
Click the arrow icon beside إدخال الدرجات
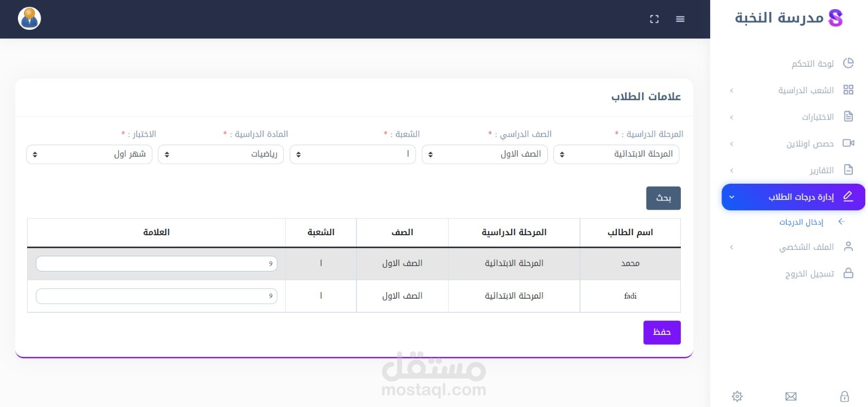tap(841, 222)
